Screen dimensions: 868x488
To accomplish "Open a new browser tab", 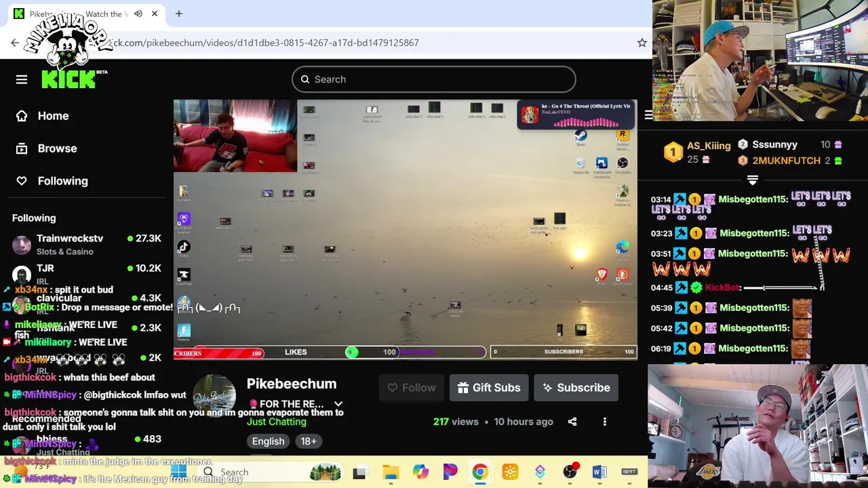I will [179, 14].
